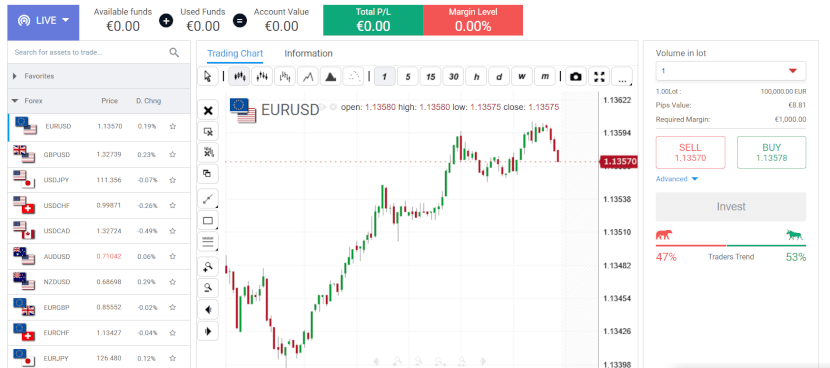Click the plus icon to add funds
Image resolution: width=830 pixels, height=368 pixels.
(x=166, y=21)
